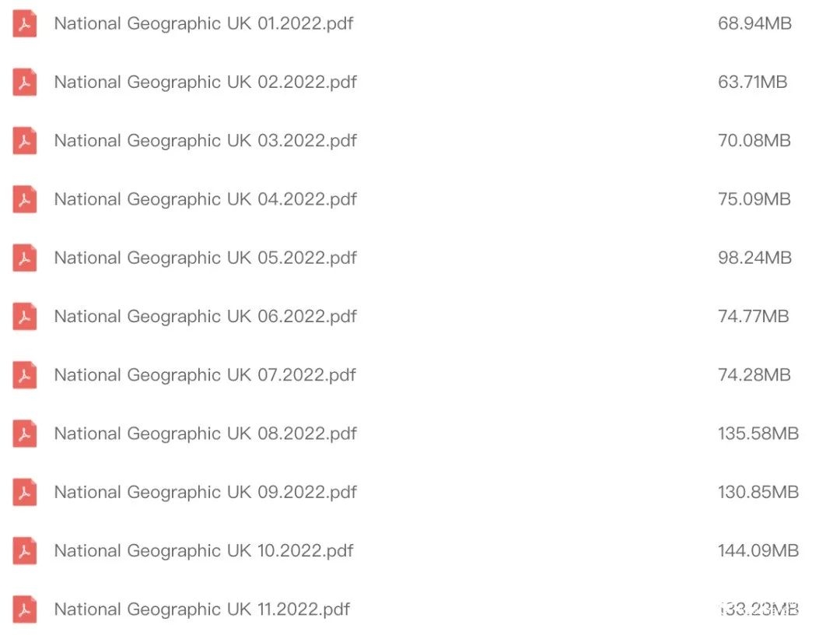Select PDF icon next to 06.2022 file
This screenshot has width=840, height=639.
pyautogui.click(x=25, y=317)
